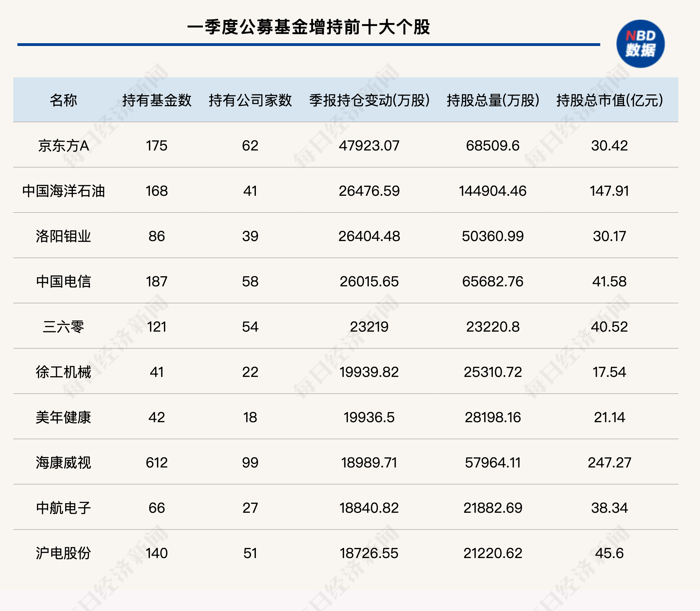
Task: Click total holdings value 65682.76
Action: (493, 281)
